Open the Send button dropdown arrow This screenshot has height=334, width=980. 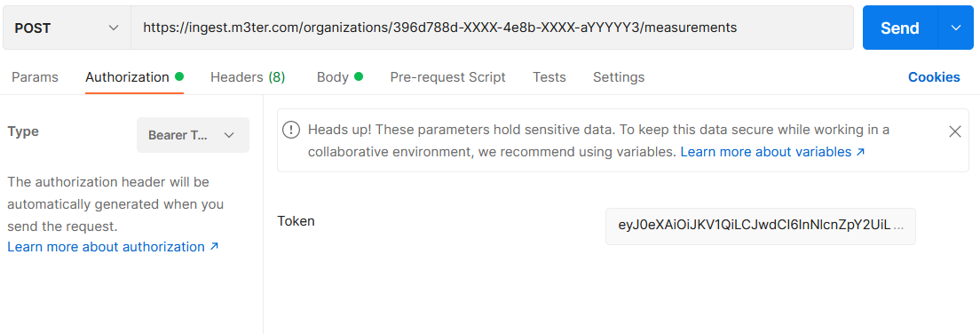point(956,28)
